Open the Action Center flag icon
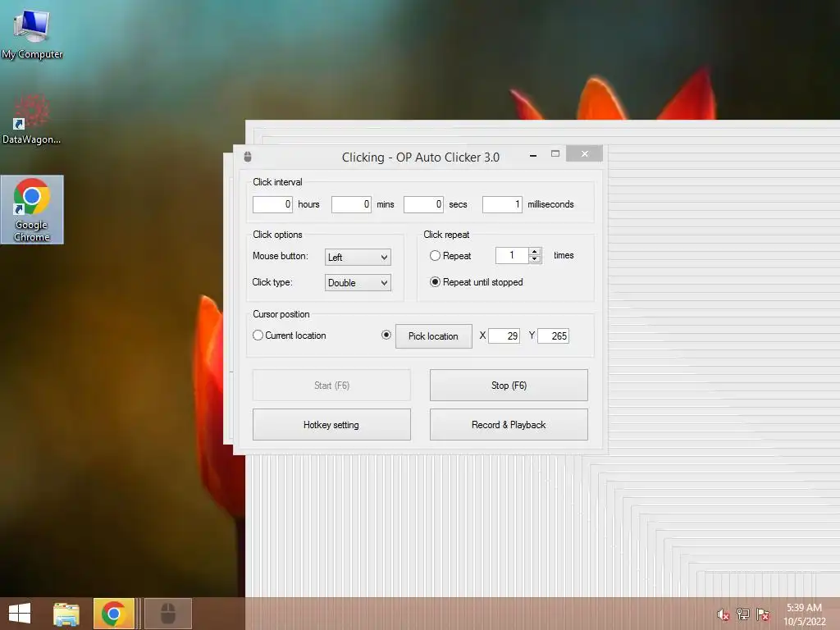The image size is (840, 630). (763, 614)
